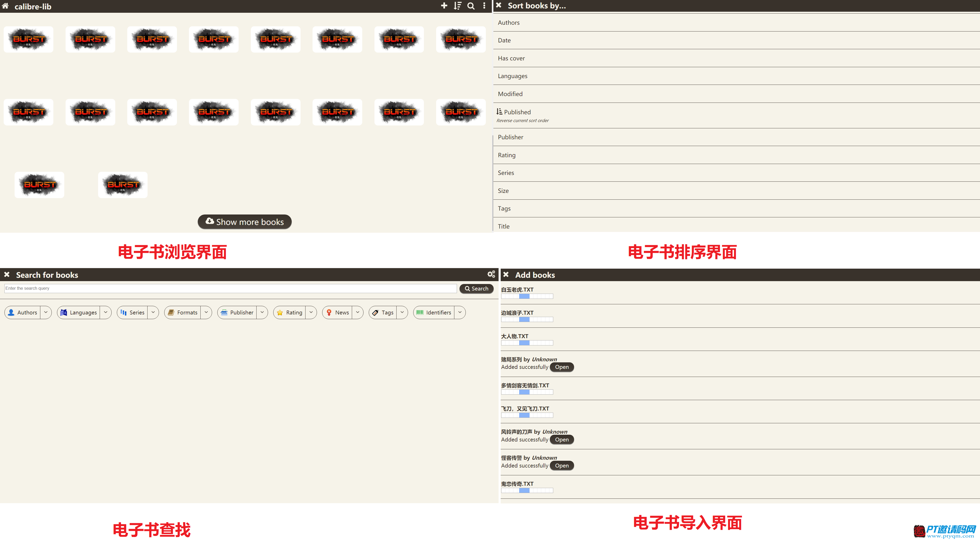Click progress bar under 鬼恋传奇.TXT
The height and width of the screenshot is (543, 980).
tap(527, 490)
